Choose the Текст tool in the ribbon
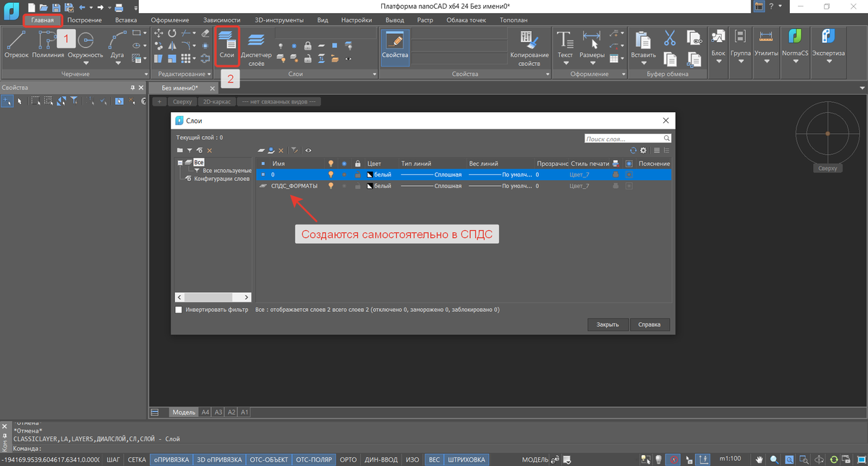 [565, 45]
